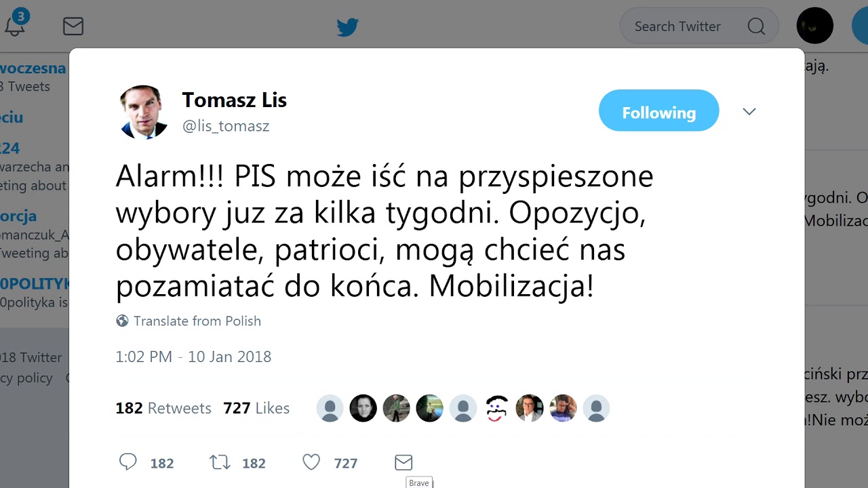
Task: Click the search magnifier icon
Action: 755,26
